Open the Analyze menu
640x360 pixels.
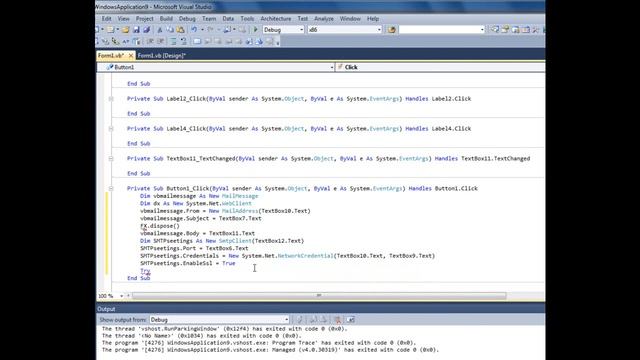[324, 19]
